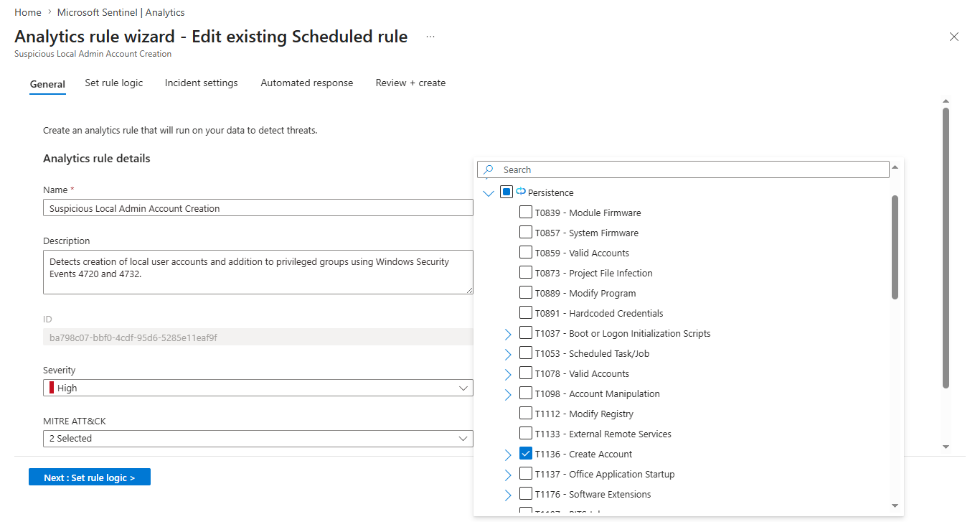Click the Description text area

[258, 272]
